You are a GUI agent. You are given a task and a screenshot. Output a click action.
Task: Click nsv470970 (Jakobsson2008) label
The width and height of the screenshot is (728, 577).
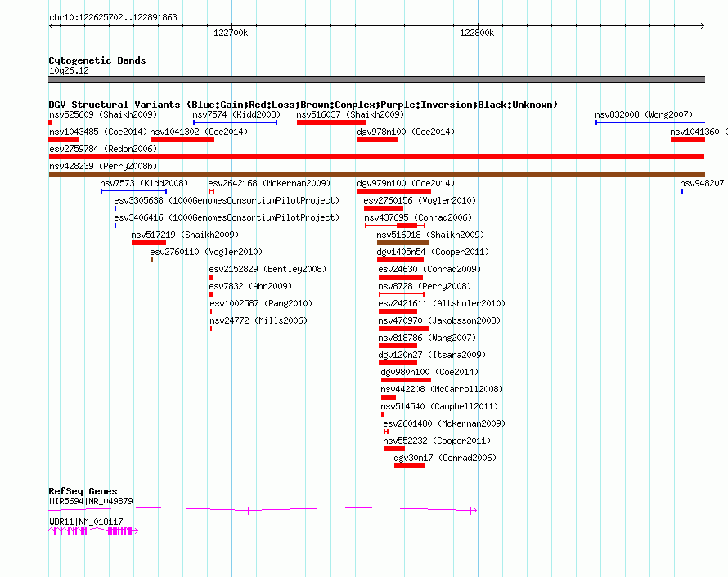click(439, 320)
